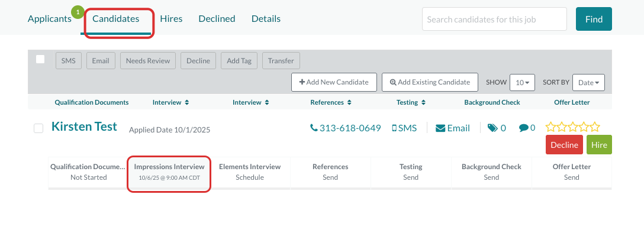Open the Impressions Interview step
644x233 pixels.
pos(169,172)
